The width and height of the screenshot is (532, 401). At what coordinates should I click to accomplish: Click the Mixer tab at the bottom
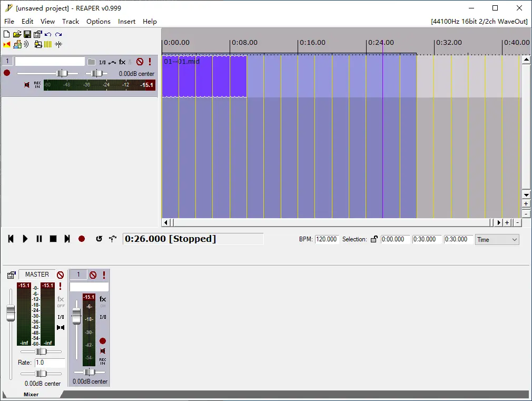(31, 394)
